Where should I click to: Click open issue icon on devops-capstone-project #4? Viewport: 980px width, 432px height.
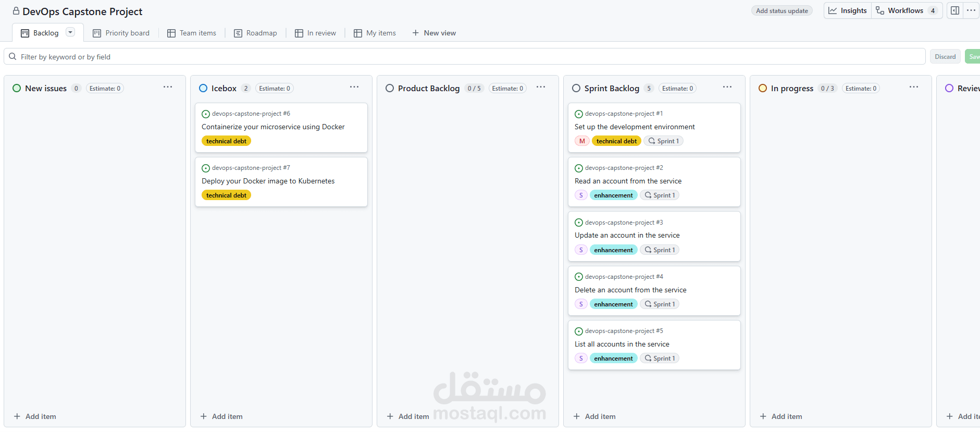coord(579,277)
